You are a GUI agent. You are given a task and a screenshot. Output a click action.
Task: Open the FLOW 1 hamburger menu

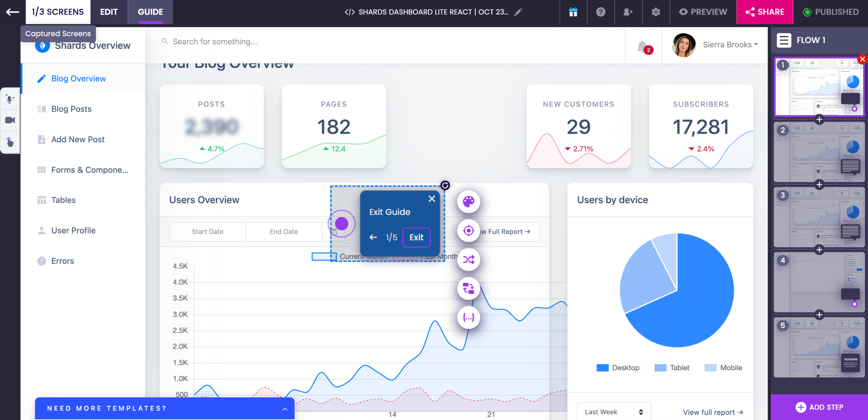tap(784, 40)
